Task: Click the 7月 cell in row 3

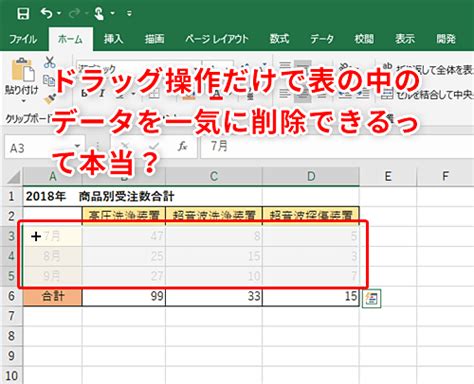Action: coord(53,236)
